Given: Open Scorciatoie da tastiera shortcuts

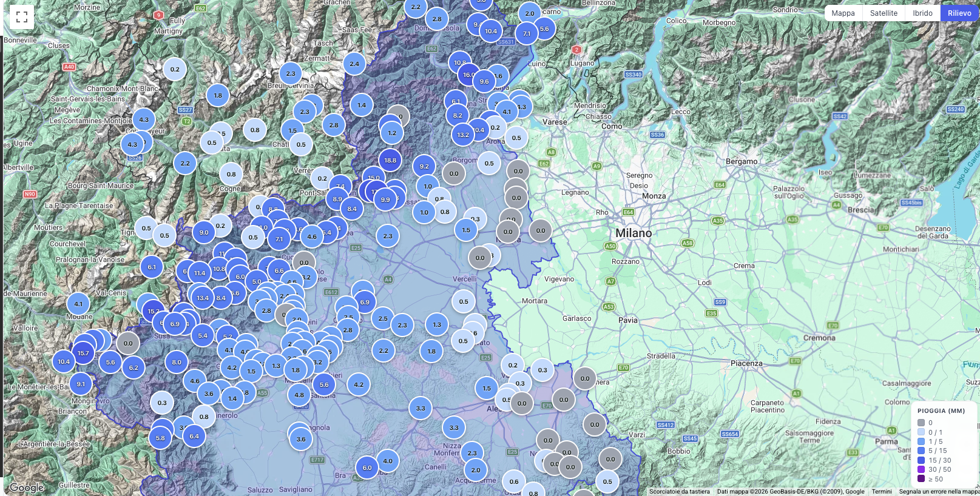Looking at the screenshot, I should tap(679, 492).
